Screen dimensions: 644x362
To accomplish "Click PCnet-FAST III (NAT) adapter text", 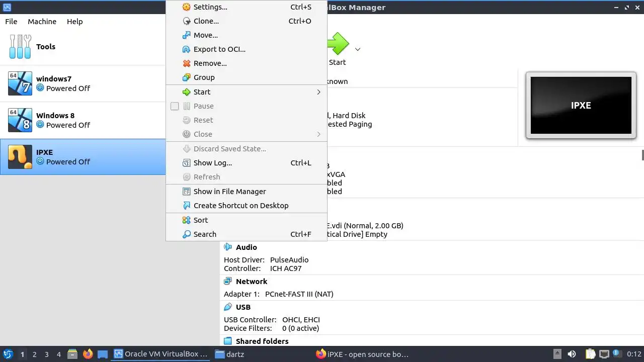I will [299, 294].
